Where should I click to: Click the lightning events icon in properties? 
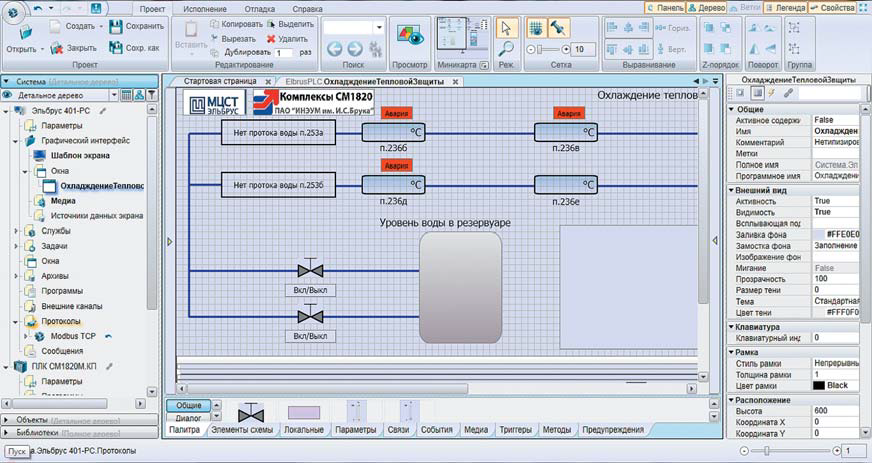(x=772, y=93)
